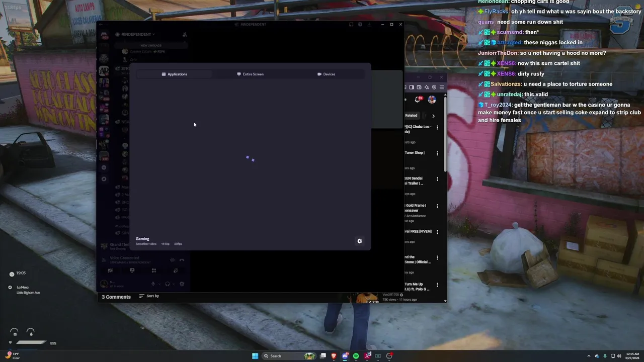Open the Discord inbox icon
This screenshot has height=362, width=644.
pos(351,24)
